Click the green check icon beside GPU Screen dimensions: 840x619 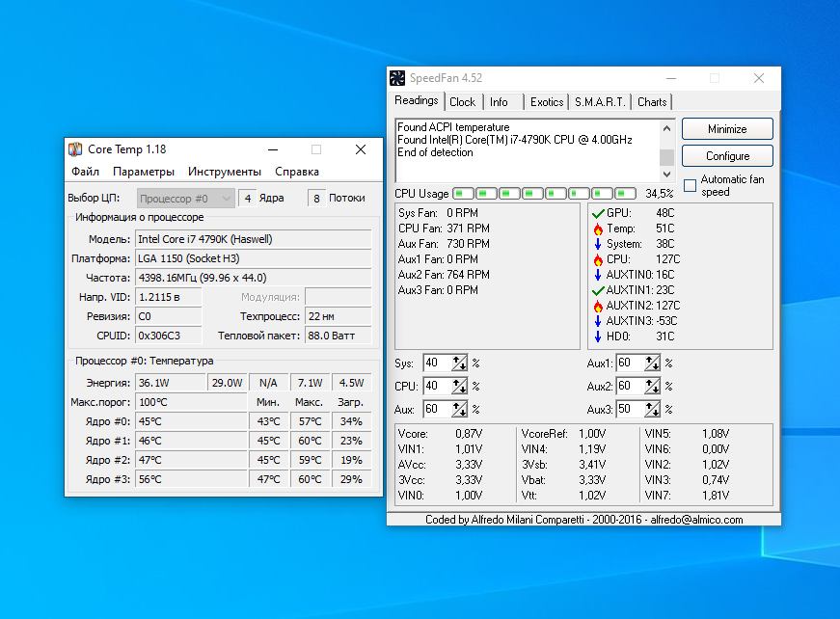click(x=598, y=214)
